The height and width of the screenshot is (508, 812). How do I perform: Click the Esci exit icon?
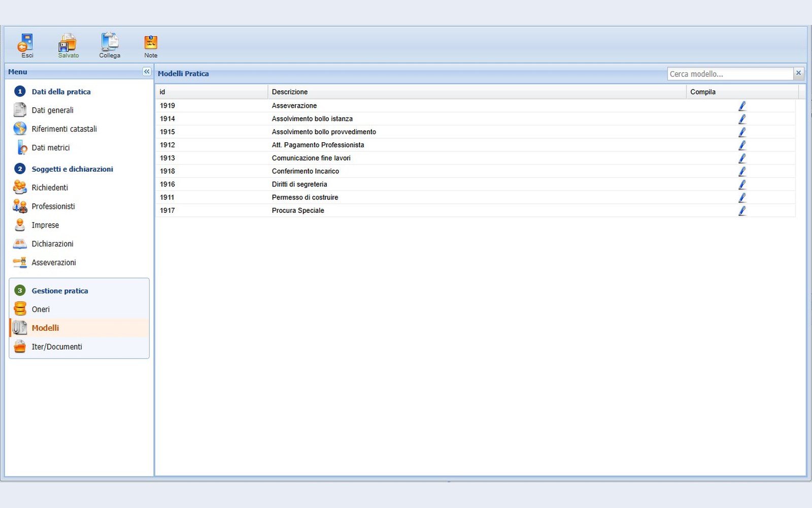(x=26, y=43)
